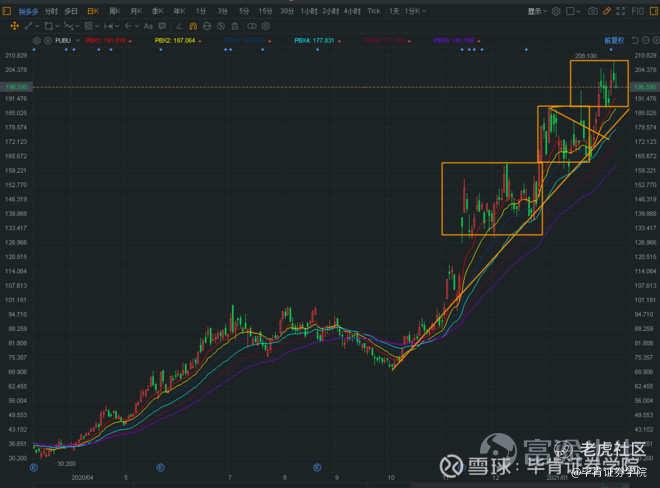The height and width of the screenshot is (488, 660).
Task: Select the trend channel drawing tool
Action: 69,27
